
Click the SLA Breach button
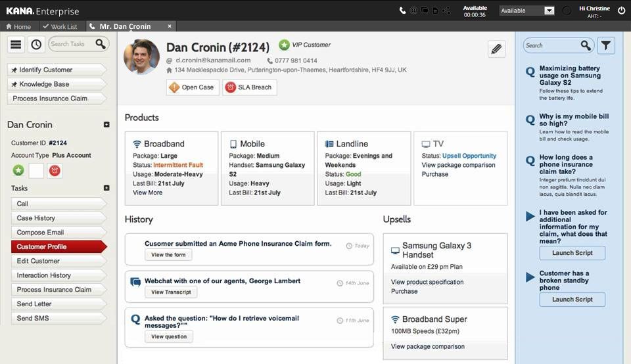pyautogui.click(x=250, y=87)
